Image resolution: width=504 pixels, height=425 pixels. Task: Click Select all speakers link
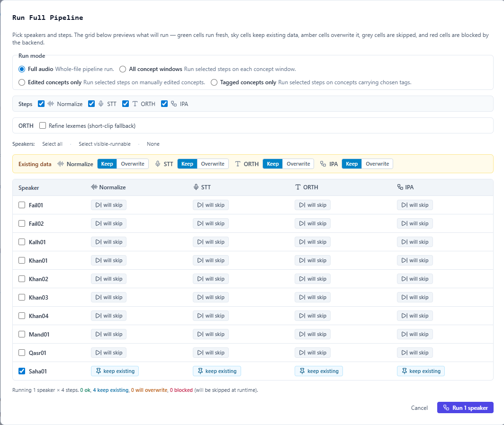53,144
